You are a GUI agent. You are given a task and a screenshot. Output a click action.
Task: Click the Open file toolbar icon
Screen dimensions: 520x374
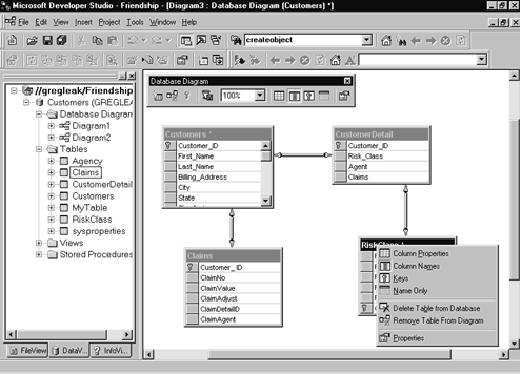[x=32, y=41]
